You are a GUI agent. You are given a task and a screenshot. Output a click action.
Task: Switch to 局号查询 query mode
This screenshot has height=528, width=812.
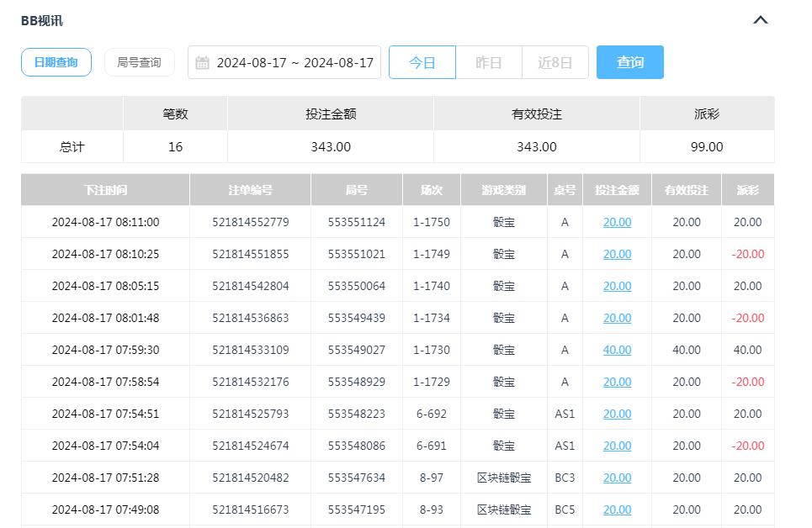pos(139,61)
